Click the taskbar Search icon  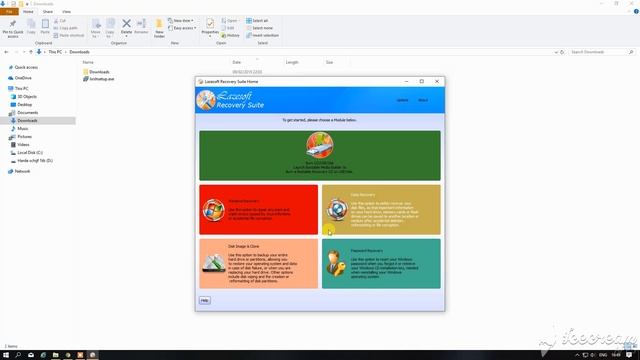coord(18,355)
